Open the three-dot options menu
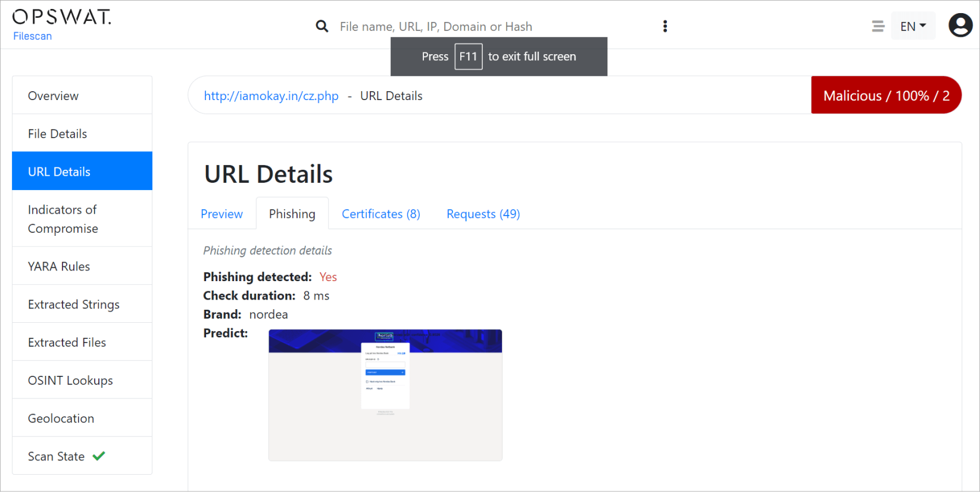980x492 pixels. pyautogui.click(x=665, y=26)
